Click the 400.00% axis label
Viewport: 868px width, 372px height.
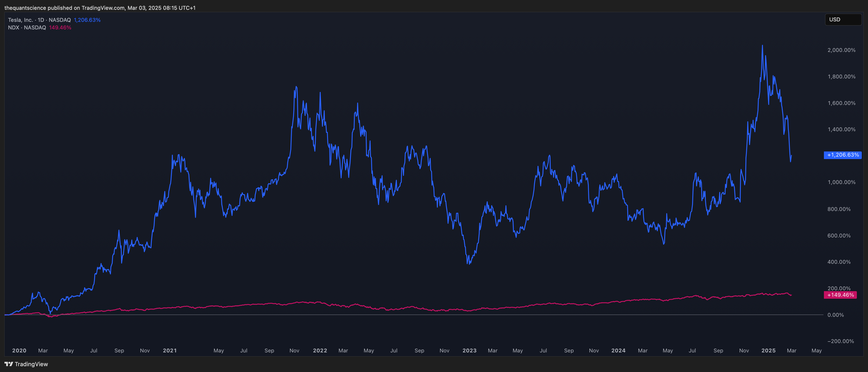click(x=839, y=262)
